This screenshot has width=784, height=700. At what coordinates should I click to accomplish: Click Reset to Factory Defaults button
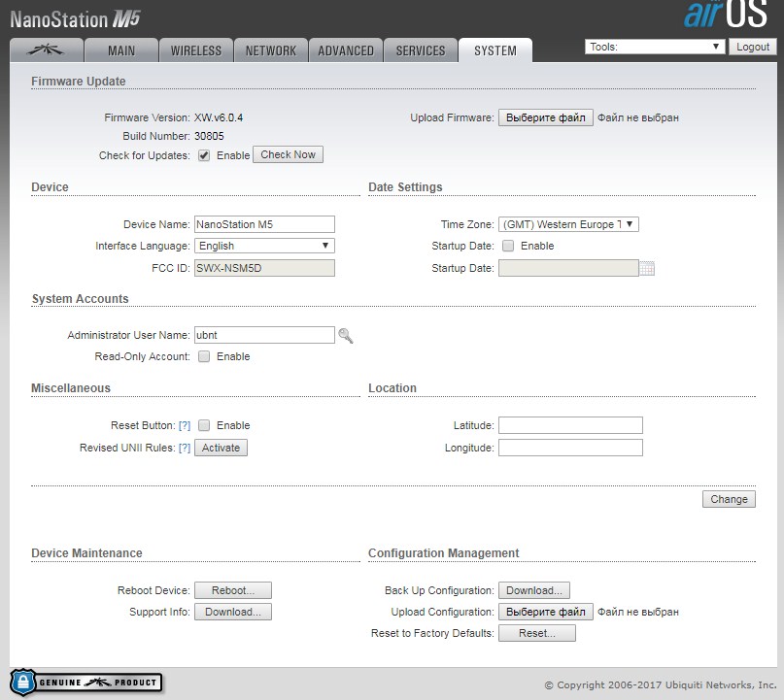[x=537, y=633]
